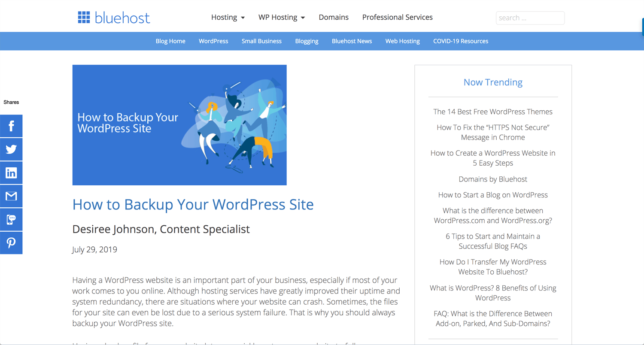Open '6 Tips to Start and Maintain a Successful Blog FAQs'

pos(493,241)
